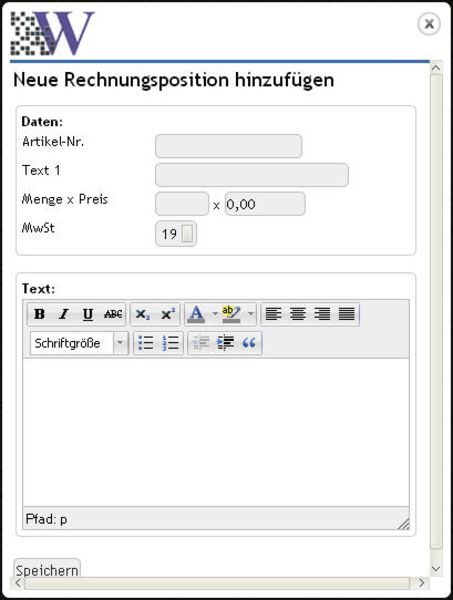The height and width of the screenshot is (600, 453).
Task: Toggle bold formatting in text editor
Action: point(39,314)
